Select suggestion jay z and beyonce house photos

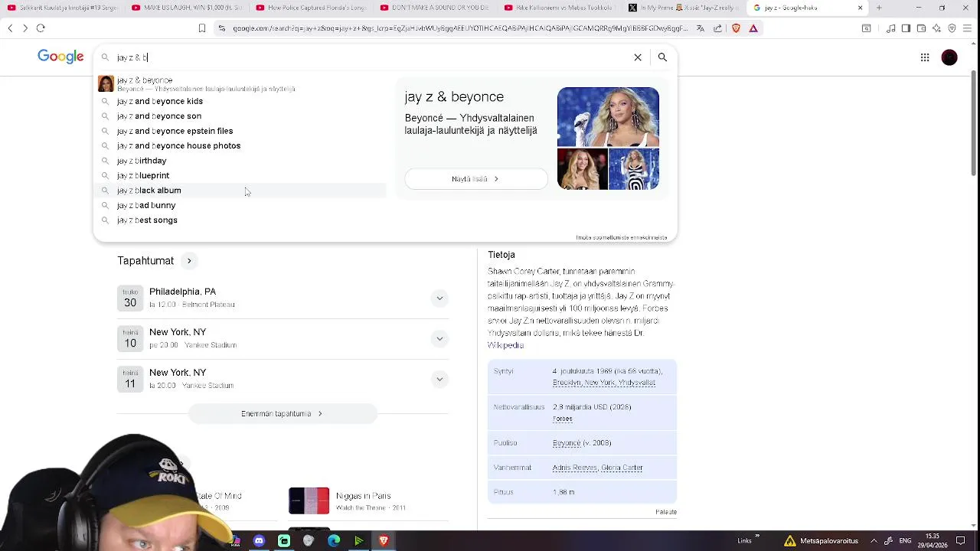pos(241,145)
